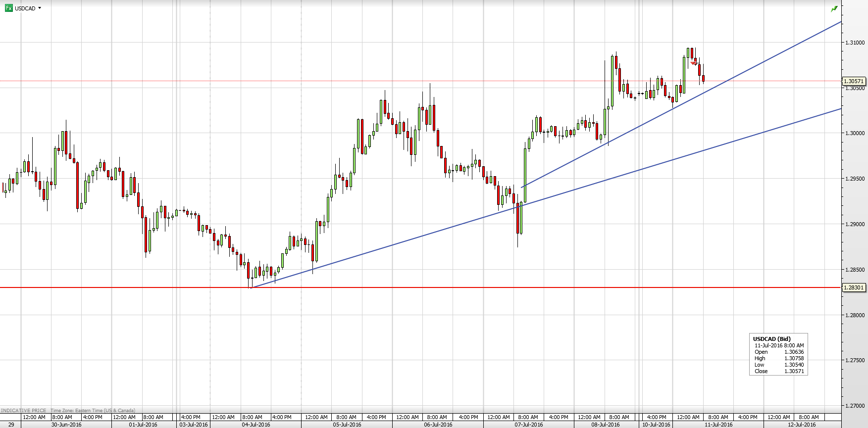The height and width of the screenshot is (428, 868).
Task: Click the INDICATIVE PRICE label
Action: (x=24, y=410)
